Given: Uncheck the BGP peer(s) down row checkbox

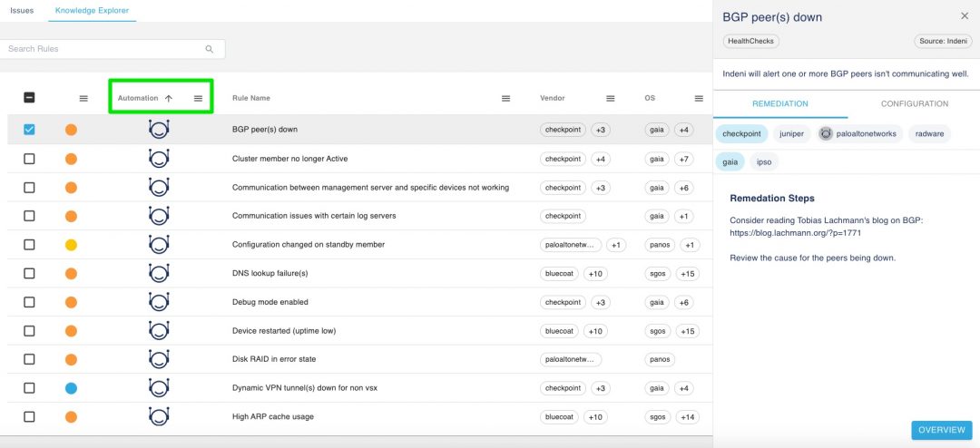Looking at the screenshot, I should (29, 130).
